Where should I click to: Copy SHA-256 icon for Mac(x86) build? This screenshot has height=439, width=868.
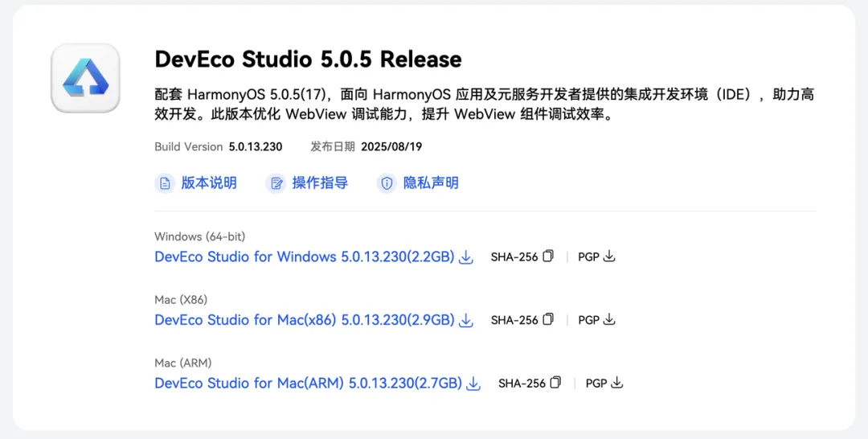click(548, 319)
